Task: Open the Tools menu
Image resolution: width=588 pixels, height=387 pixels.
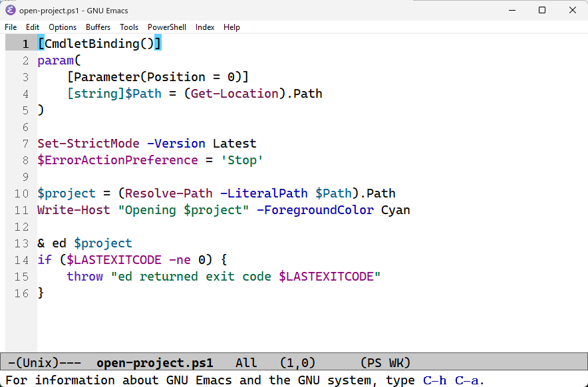Action: tap(129, 27)
